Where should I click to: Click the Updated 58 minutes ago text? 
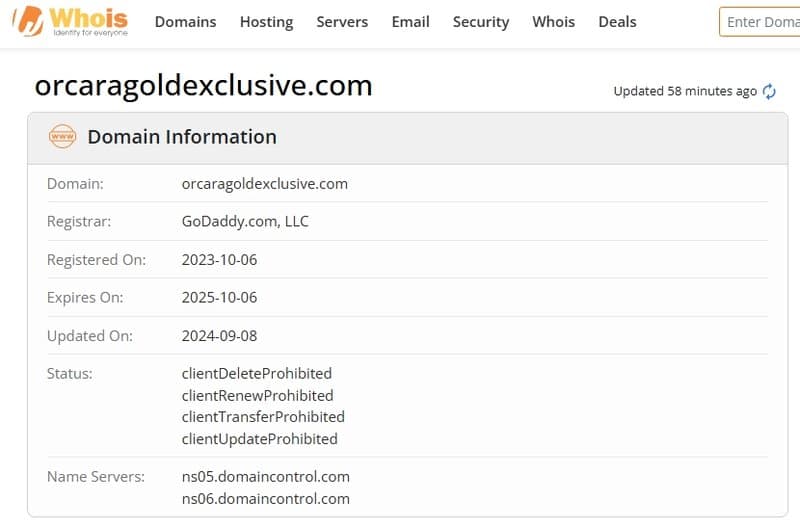tap(684, 91)
